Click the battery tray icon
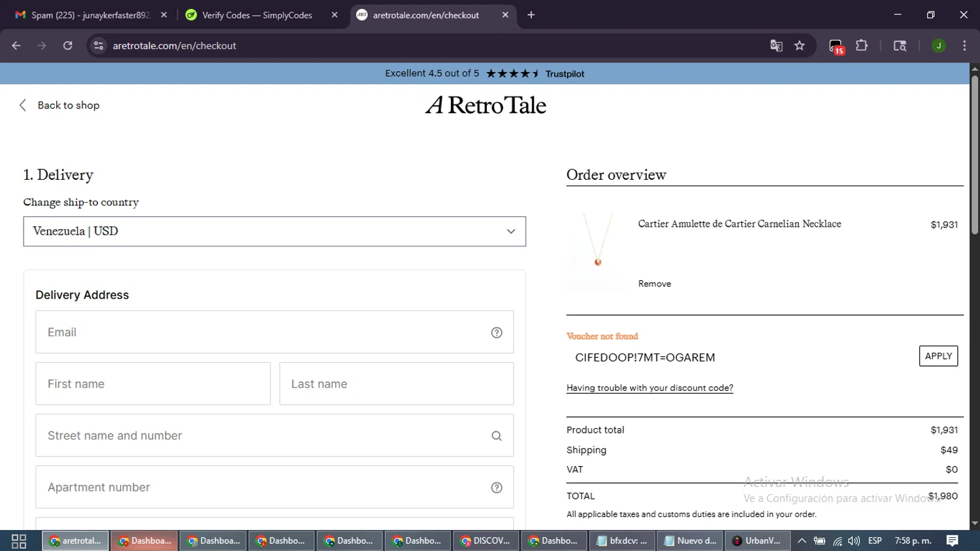The height and width of the screenshot is (551, 980). 819,541
